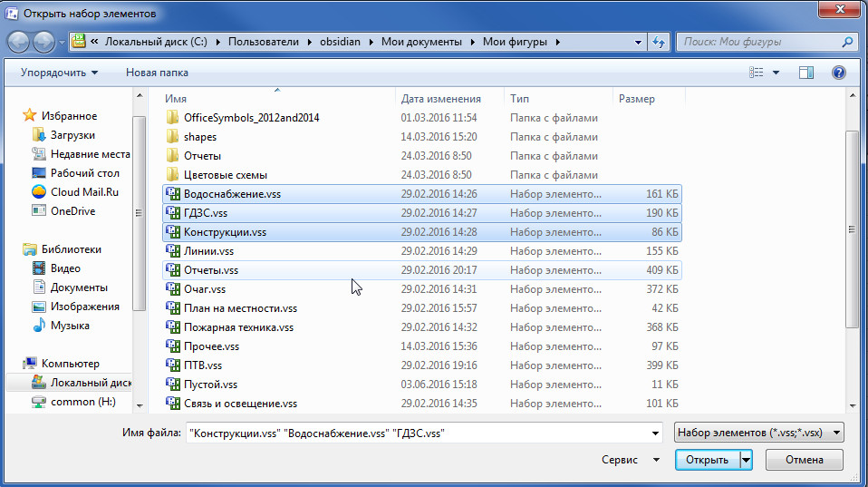Open the Упорядочить menu
This screenshot has width=868, height=487.
59,73
